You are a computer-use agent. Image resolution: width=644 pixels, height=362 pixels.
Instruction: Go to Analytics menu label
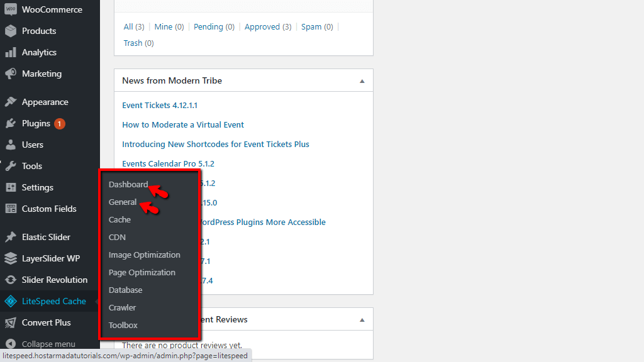39,53
